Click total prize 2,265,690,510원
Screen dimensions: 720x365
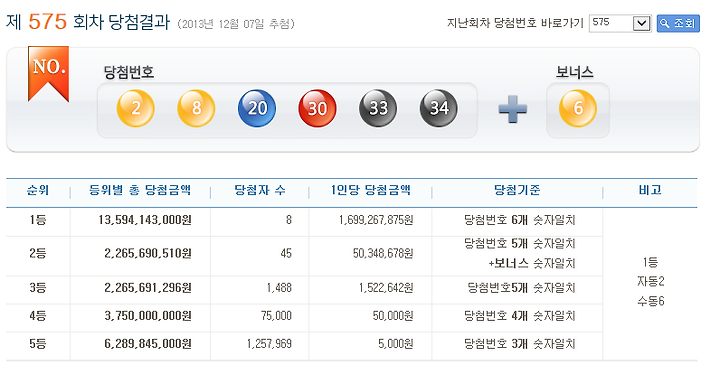[x=148, y=253]
